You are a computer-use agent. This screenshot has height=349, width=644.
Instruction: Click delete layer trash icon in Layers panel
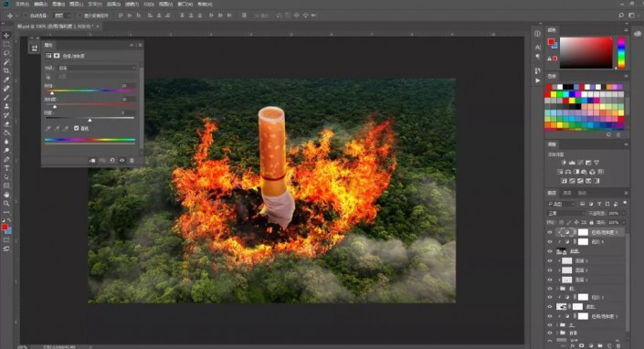(618, 346)
